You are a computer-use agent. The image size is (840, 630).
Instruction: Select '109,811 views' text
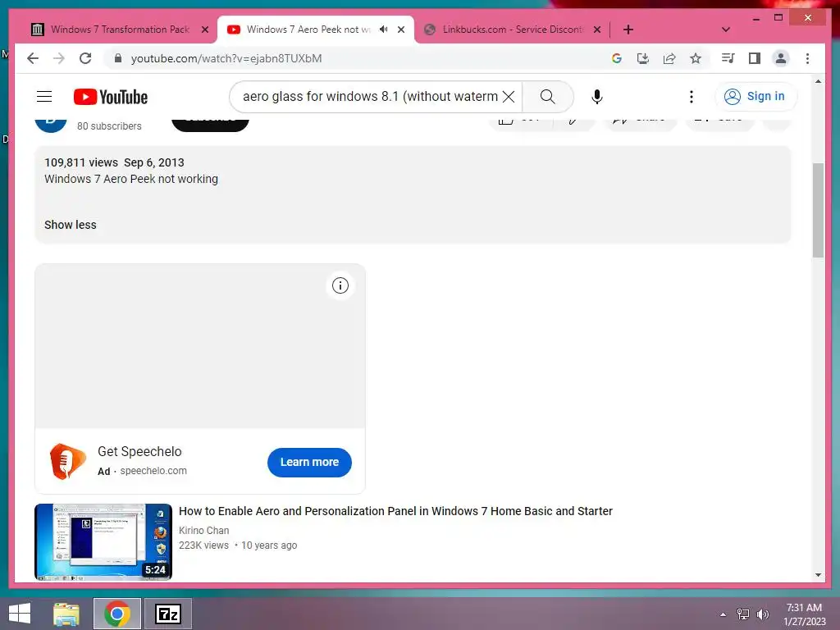click(81, 162)
